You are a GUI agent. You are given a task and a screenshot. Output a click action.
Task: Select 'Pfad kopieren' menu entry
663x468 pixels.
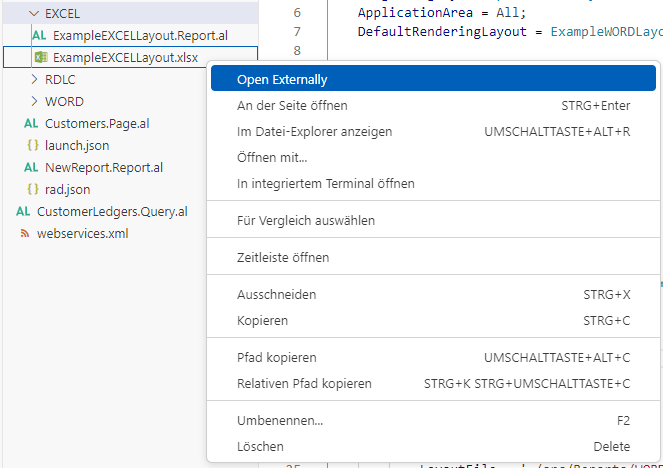[433, 357]
